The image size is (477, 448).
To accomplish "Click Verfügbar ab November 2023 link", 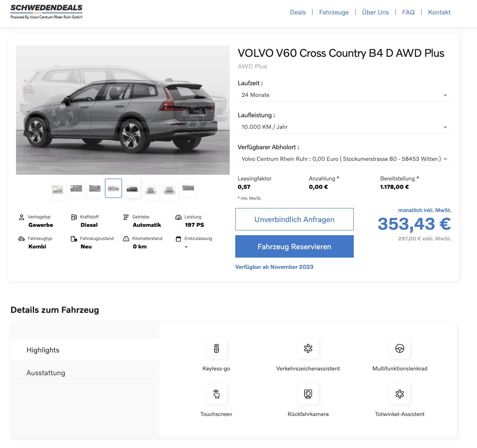I will [274, 267].
